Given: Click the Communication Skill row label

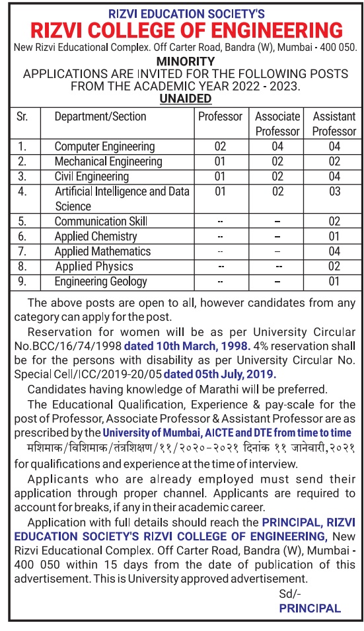Looking at the screenshot, I should pos(101,222).
